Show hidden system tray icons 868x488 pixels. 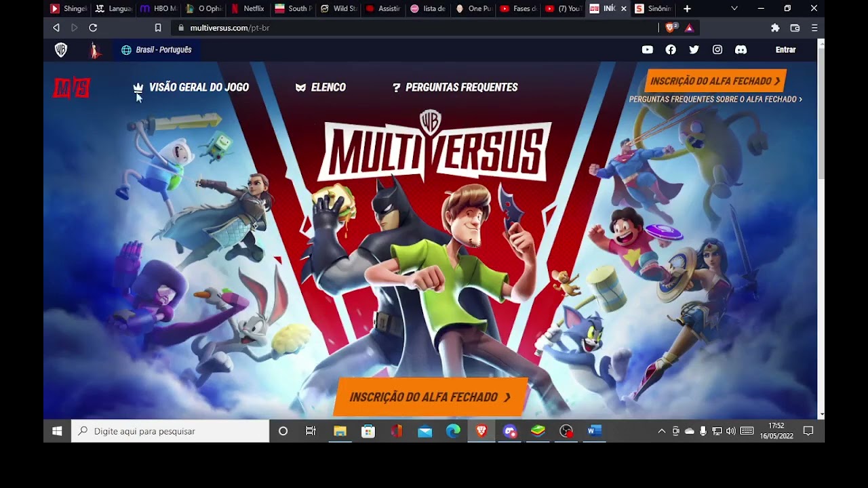pos(662,431)
